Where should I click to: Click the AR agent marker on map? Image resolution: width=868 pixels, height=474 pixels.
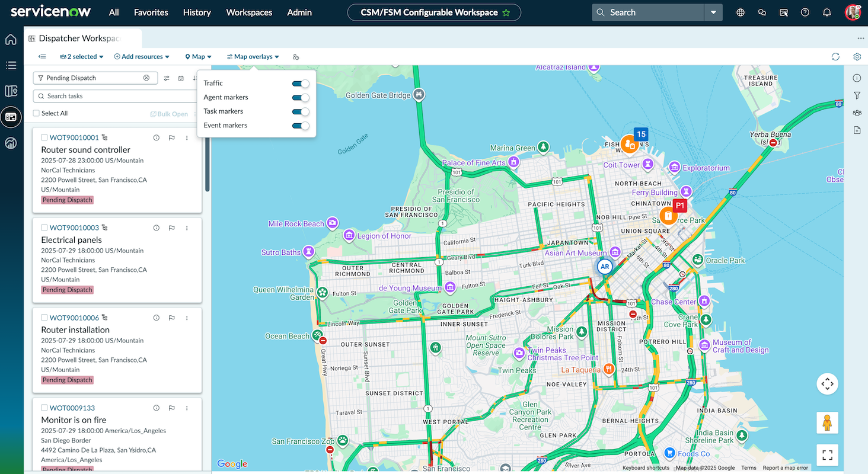coord(605,267)
